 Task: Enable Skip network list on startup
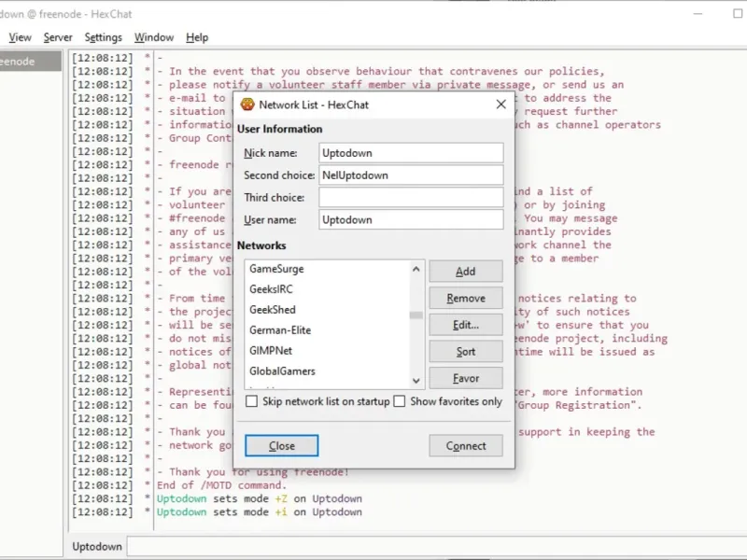coord(251,401)
